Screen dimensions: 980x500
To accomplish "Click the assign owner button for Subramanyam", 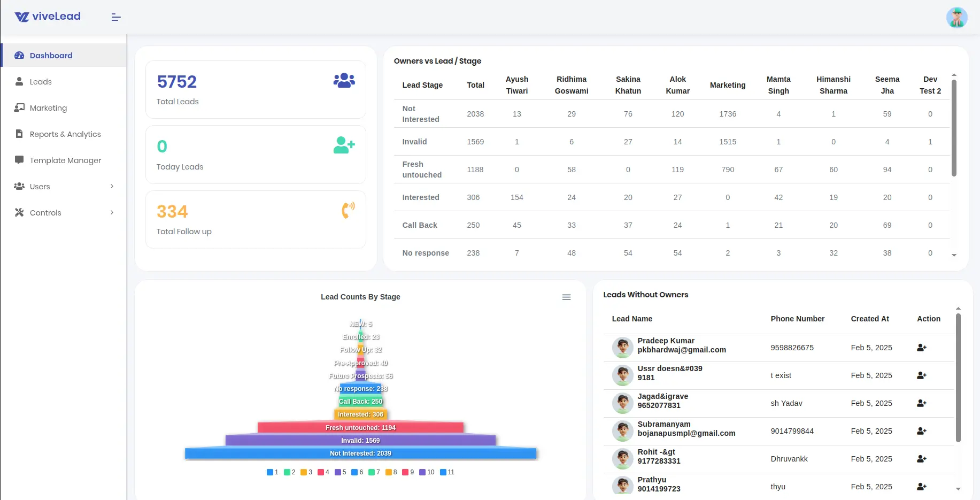I will tap(921, 430).
